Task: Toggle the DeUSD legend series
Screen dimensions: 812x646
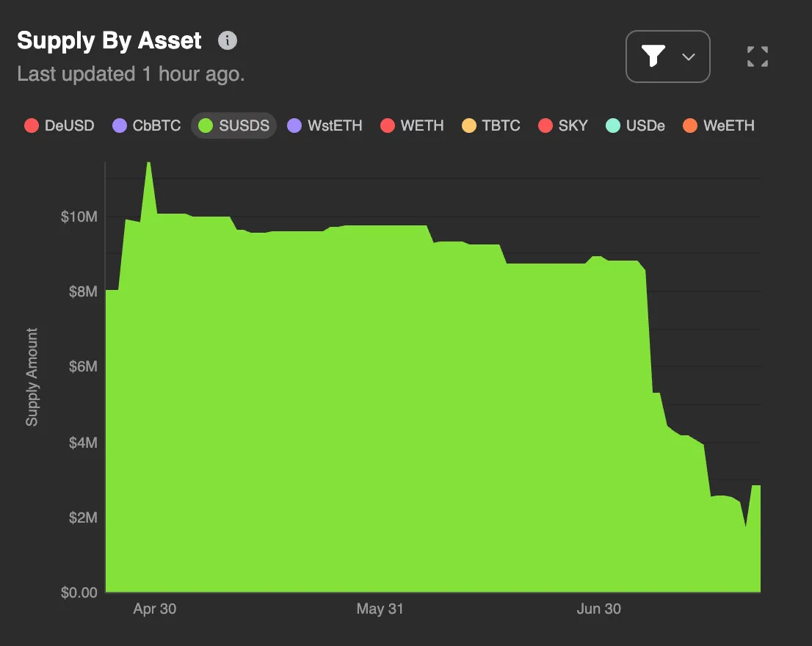Action: pyautogui.click(x=59, y=126)
